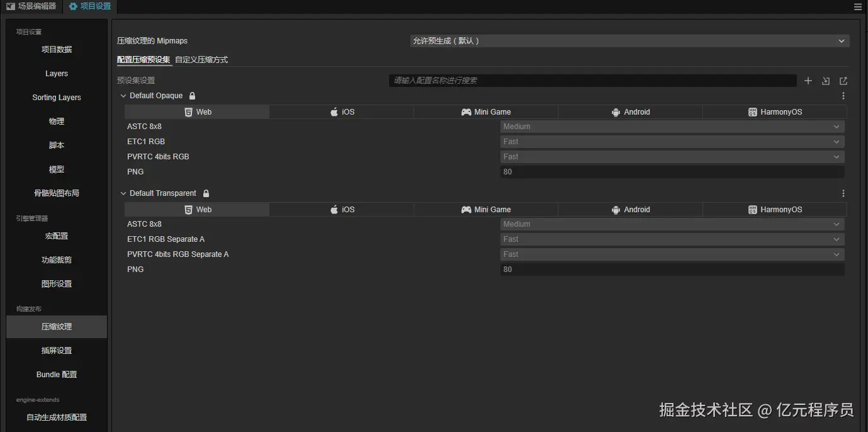Viewport: 868px width, 432px height.
Task: Open 宏配置 in the sidebar
Action: 57,236
